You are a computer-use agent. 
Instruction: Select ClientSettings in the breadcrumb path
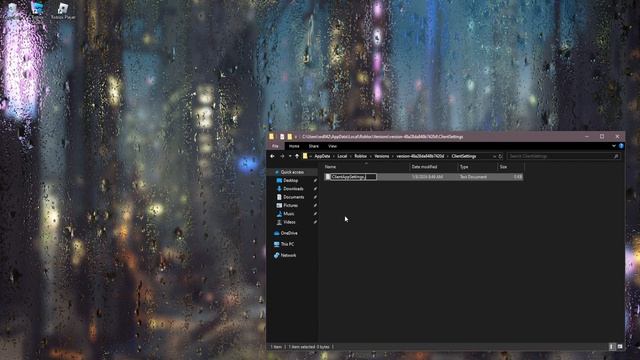[x=464, y=156]
